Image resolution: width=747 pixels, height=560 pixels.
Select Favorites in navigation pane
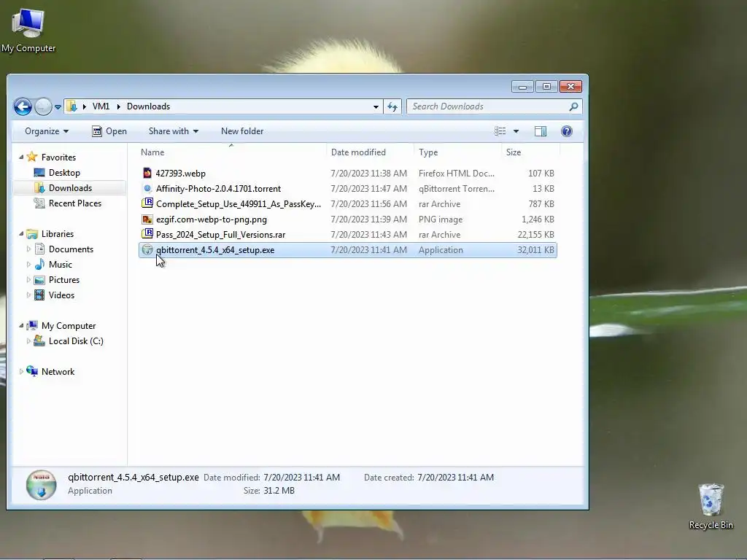click(x=58, y=157)
